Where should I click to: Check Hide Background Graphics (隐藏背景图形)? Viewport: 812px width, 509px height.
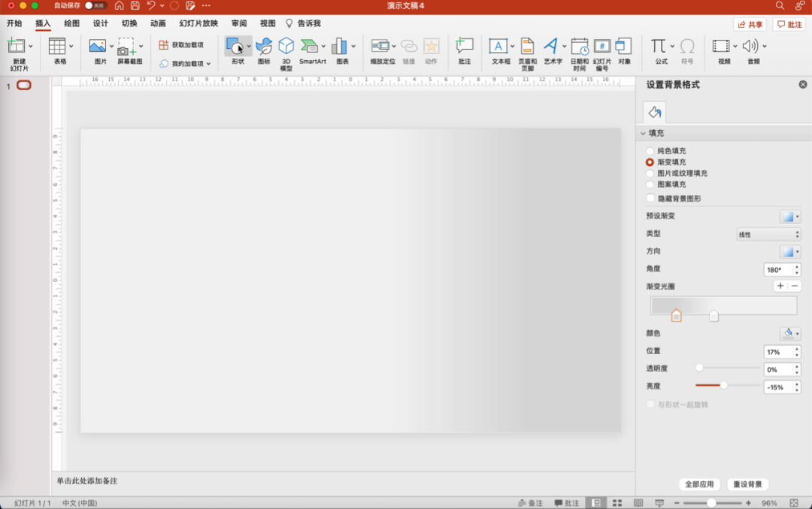pos(650,198)
